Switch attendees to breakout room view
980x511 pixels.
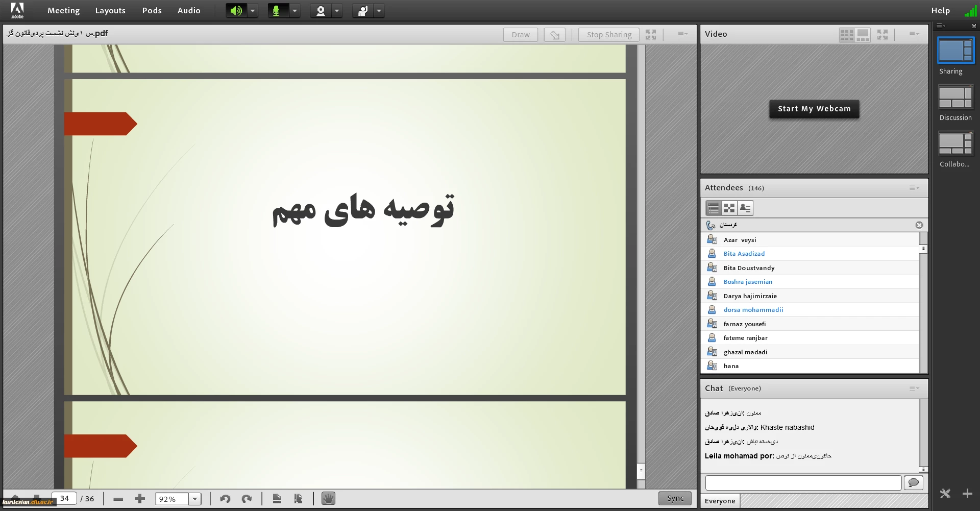coord(729,208)
